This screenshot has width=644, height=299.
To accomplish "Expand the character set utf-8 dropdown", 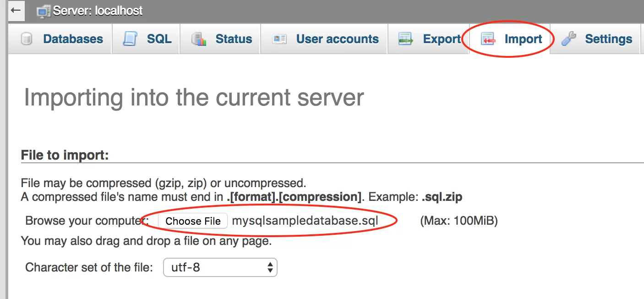I will tap(220, 268).
